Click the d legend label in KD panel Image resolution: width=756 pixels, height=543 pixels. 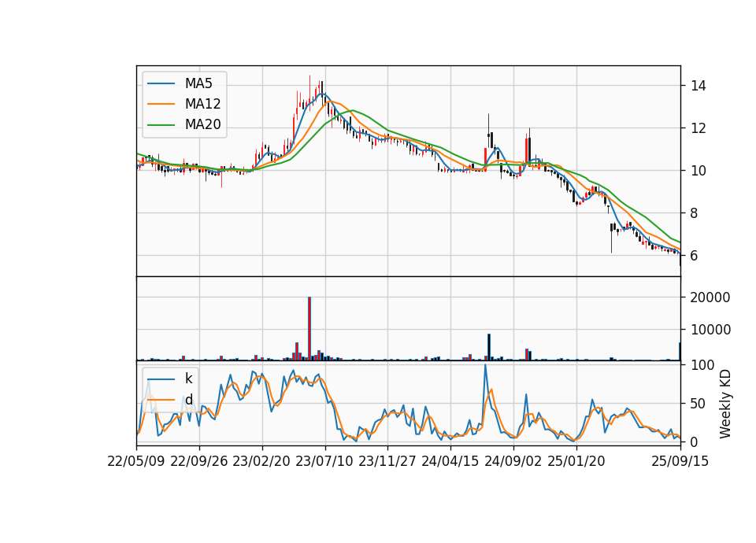click(189, 400)
